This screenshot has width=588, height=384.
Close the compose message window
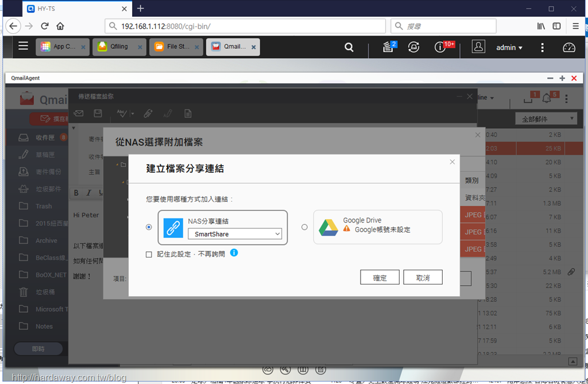coord(470,97)
